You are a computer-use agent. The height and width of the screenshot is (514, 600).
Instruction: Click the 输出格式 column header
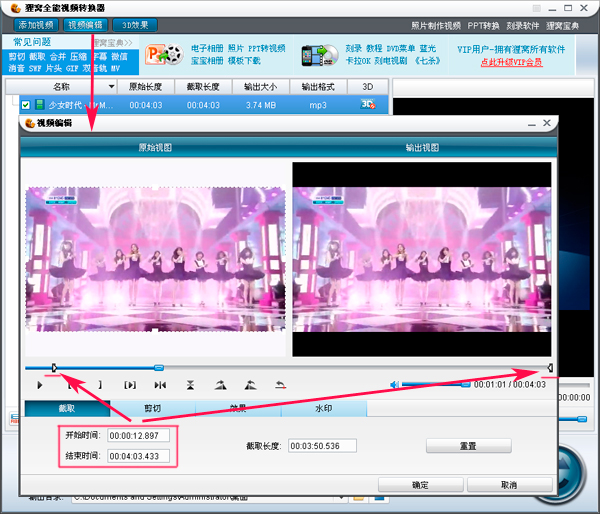(x=318, y=87)
